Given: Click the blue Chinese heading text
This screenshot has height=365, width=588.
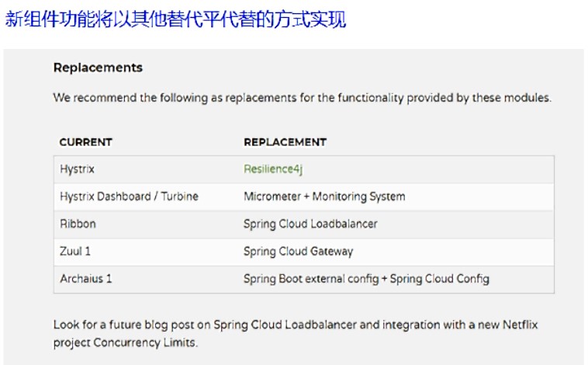Looking at the screenshot, I should (175, 19).
